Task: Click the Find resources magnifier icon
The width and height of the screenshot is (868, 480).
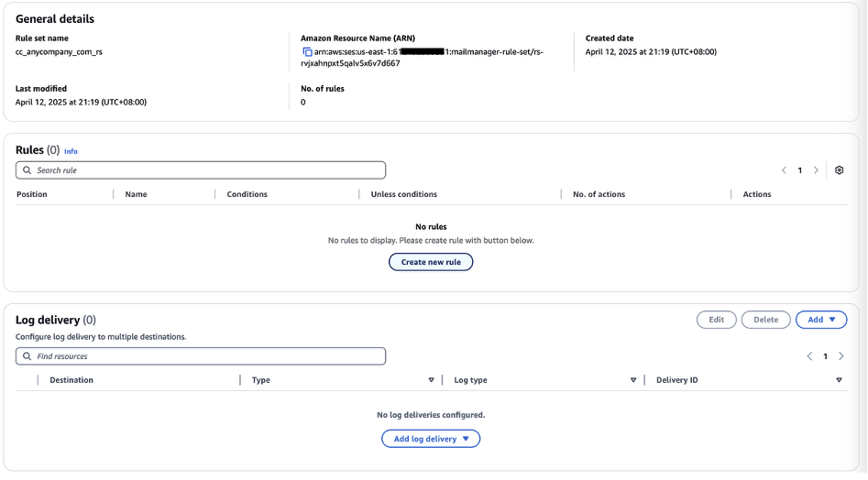Action: [27, 356]
